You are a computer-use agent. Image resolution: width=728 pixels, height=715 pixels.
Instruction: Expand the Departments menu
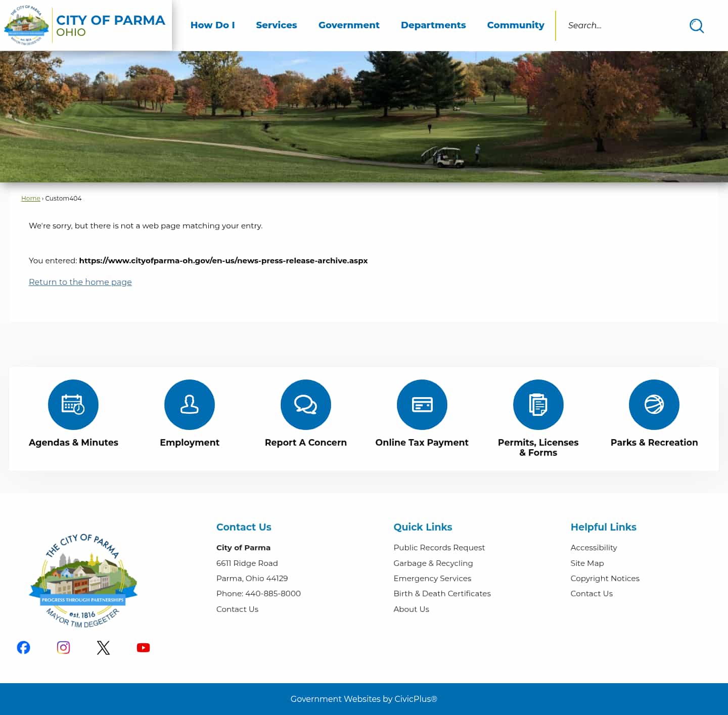433,25
